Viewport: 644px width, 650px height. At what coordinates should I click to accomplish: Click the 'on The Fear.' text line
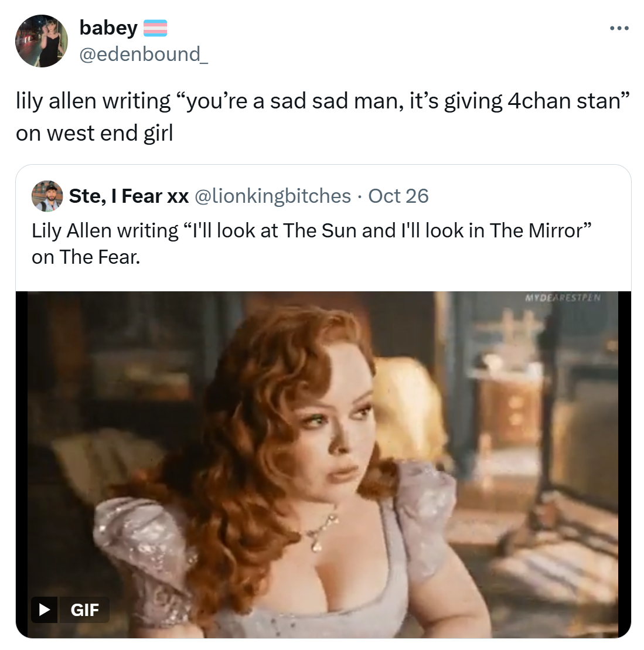pos(86,257)
